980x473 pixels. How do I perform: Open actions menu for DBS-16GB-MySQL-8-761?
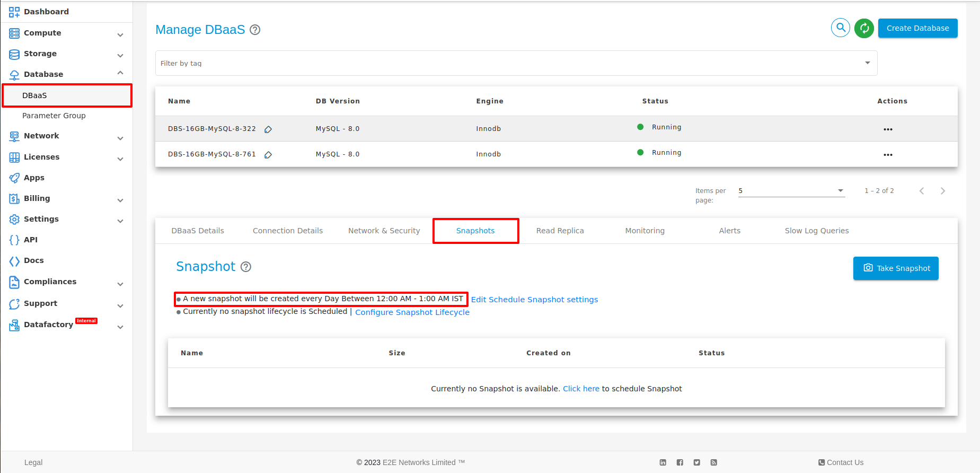(888, 155)
